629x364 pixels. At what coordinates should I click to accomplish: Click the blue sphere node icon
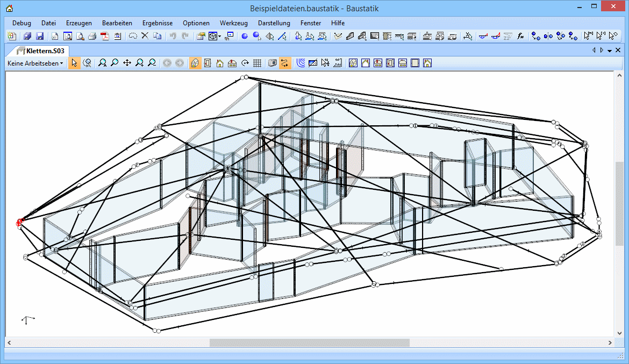pyautogui.click(x=244, y=37)
